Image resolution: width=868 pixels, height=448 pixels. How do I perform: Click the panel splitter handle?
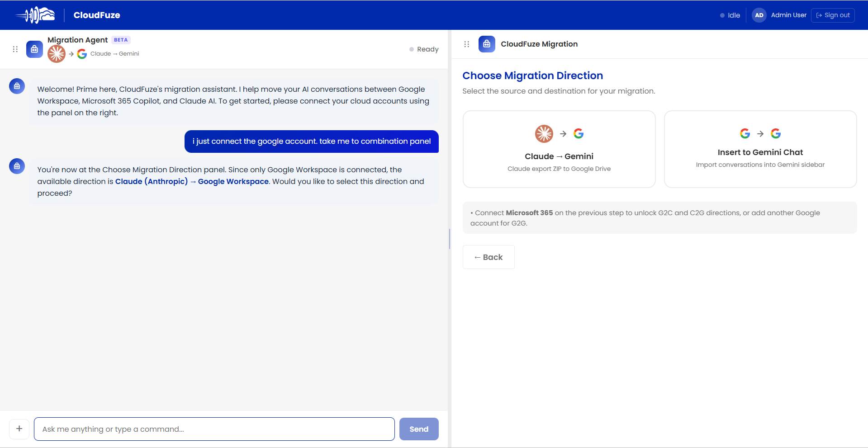pos(450,239)
